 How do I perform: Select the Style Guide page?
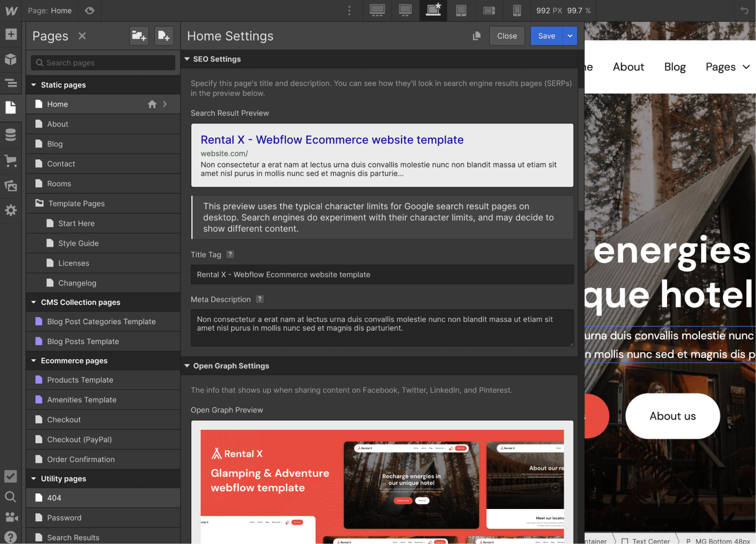(78, 243)
